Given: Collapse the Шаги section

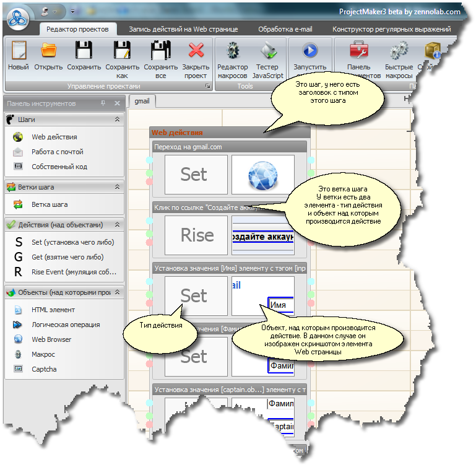Looking at the screenshot, I should click(x=117, y=119).
